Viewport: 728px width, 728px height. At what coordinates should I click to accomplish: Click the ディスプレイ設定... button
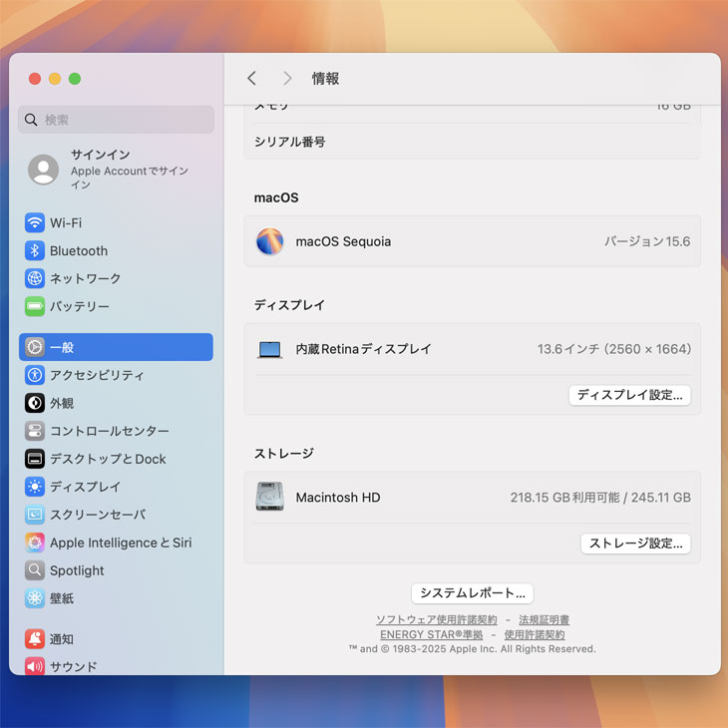click(x=629, y=395)
